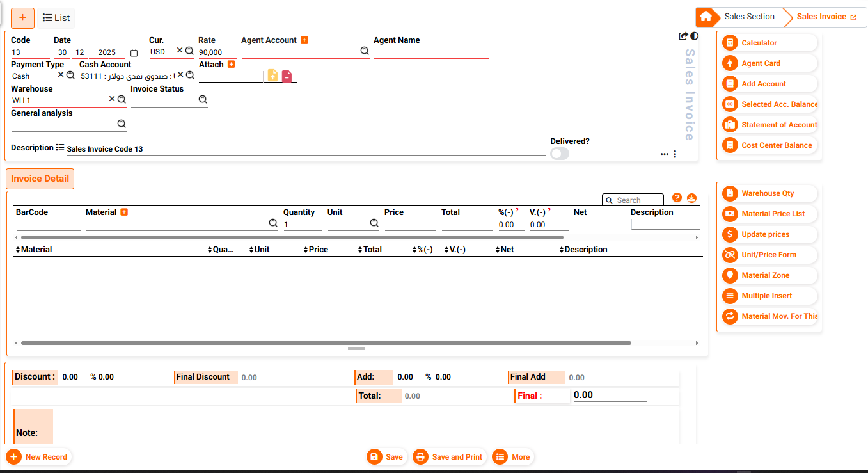Start a New Record

[38, 456]
